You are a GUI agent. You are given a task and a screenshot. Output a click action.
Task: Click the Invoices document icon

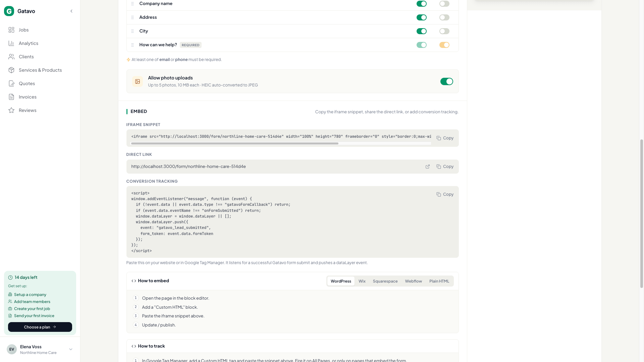11,97
